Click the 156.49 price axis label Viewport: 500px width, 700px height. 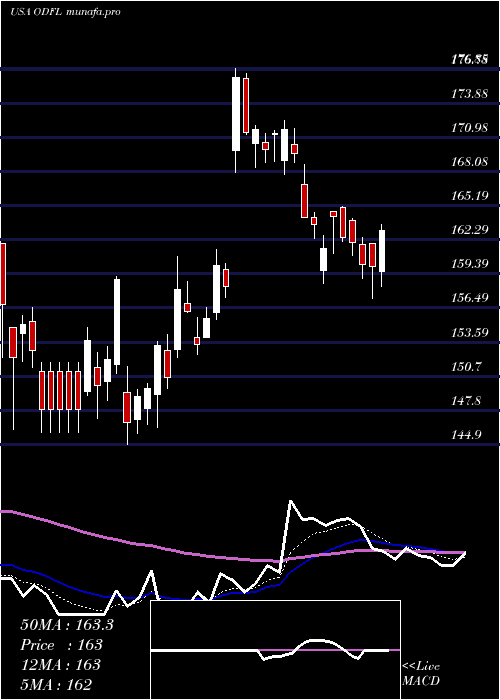click(469, 298)
